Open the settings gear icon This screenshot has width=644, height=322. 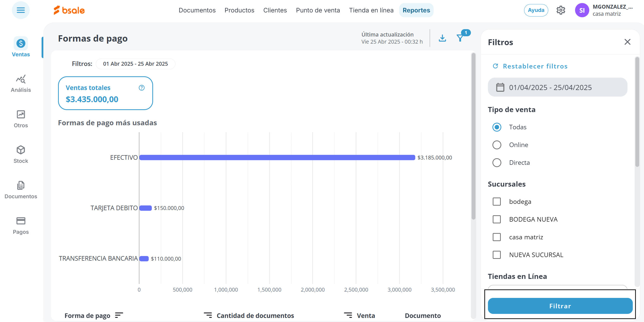coord(561,10)
